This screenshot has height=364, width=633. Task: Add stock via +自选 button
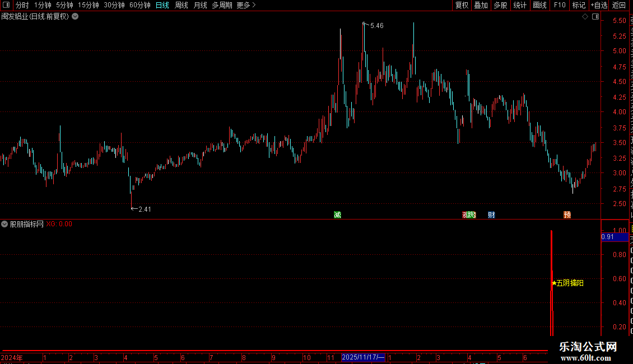[599, 5]
